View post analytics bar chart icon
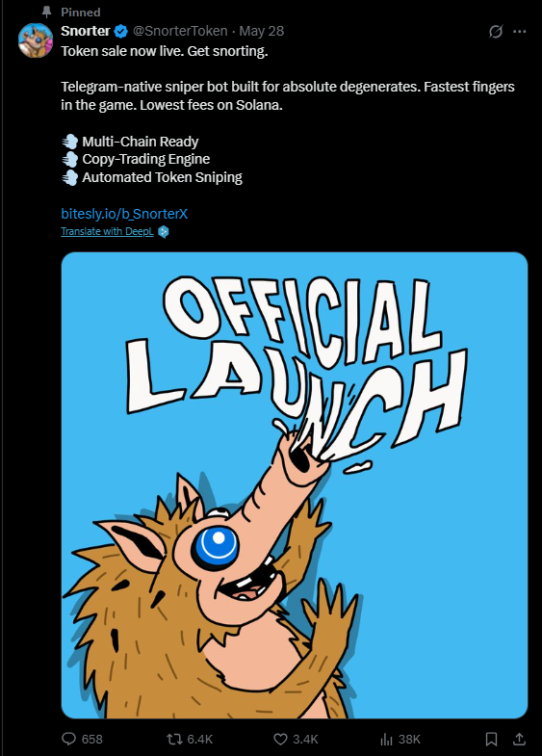Screen dimensions: 542x756 click(386, 739)
